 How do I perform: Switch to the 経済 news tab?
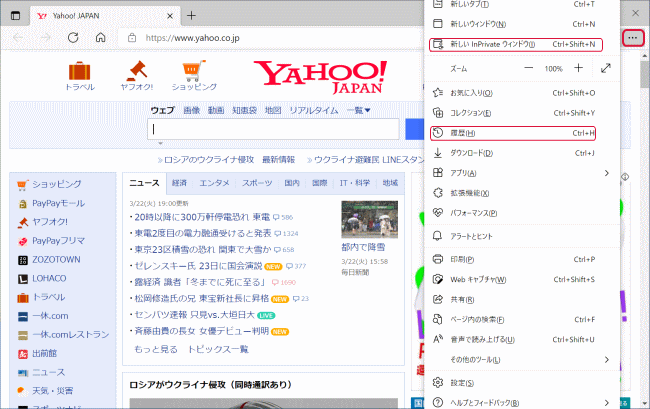point(179,183)
